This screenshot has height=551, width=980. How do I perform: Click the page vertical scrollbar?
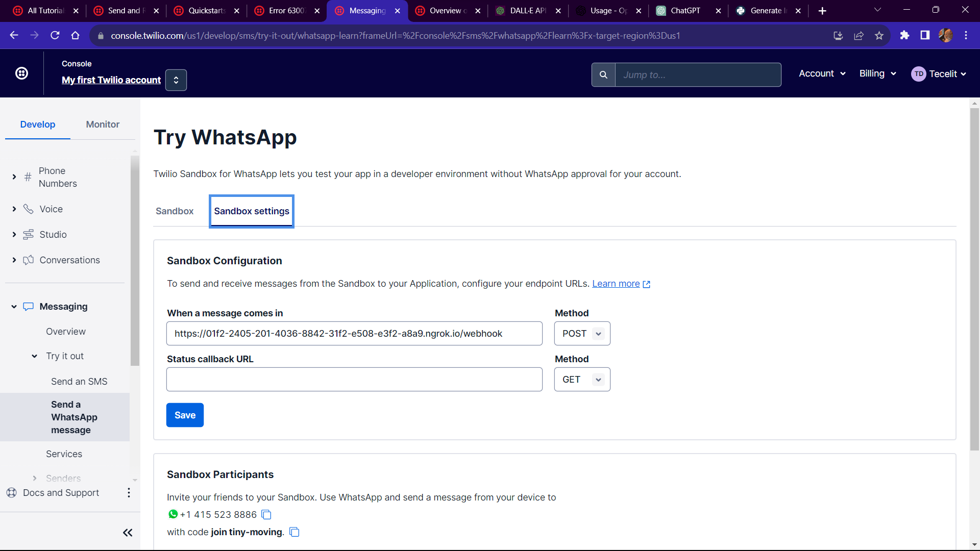click(974, 280)
